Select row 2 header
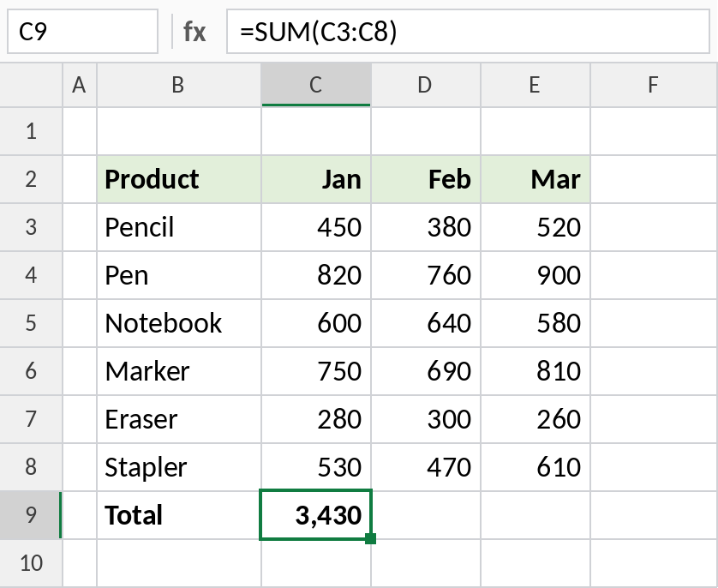718x588 pixels. coord(31,179)
